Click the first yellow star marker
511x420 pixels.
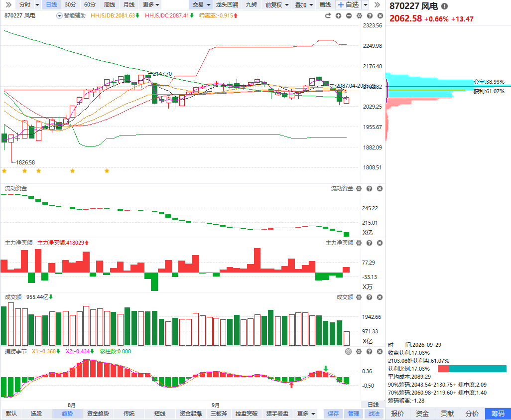4,171
